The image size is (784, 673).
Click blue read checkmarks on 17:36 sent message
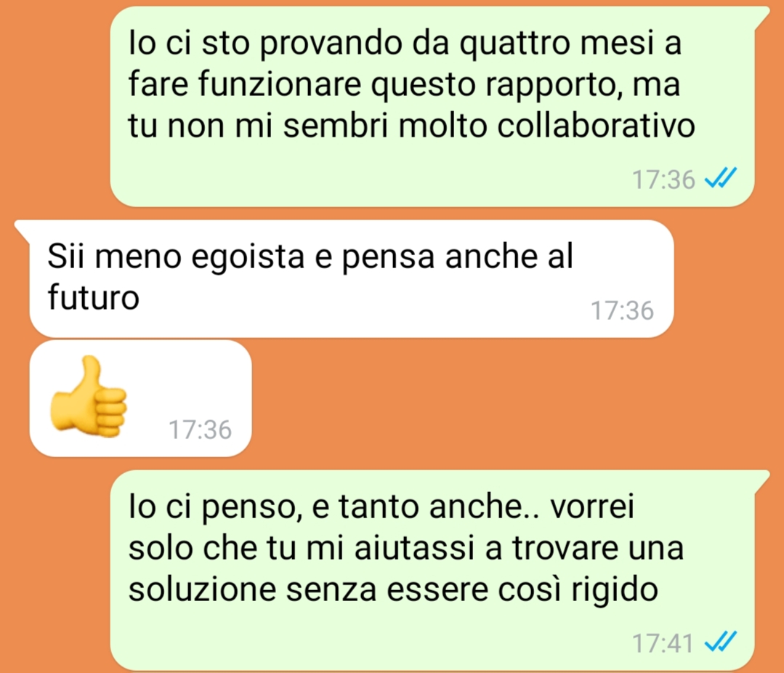click(x=721, y=178)
